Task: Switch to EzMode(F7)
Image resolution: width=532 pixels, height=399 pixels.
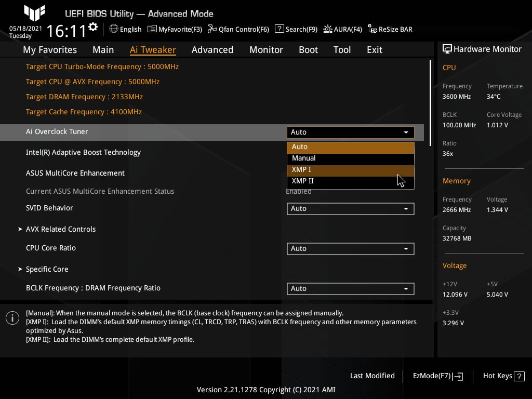Action: point(437,376)
